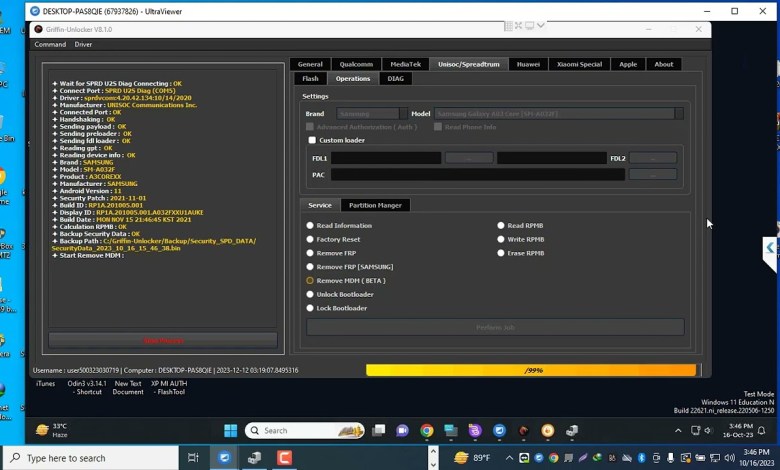780x470 pixels.
Task: Click the 99% progress bar
Action: (x=531, y=370)
